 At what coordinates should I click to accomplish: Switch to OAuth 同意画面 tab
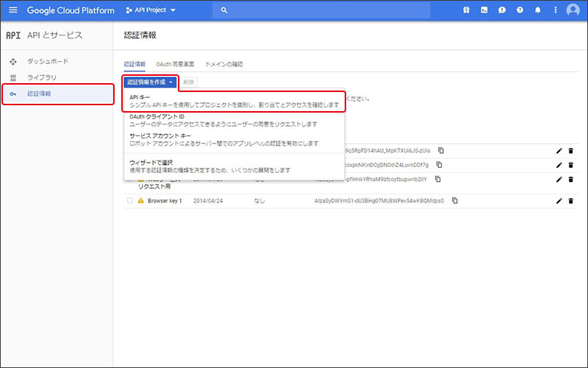point(175,64)
